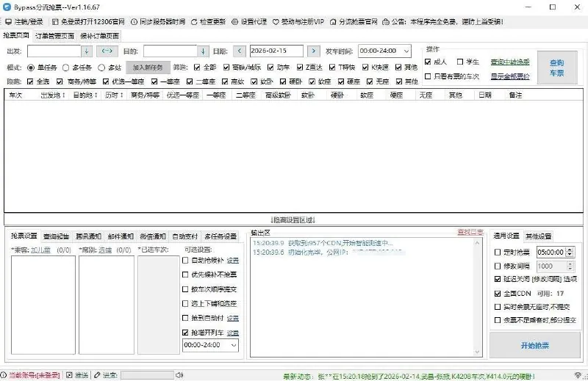
Task: Click the 开始抢票 button
Action: click(x=535, y=345)
